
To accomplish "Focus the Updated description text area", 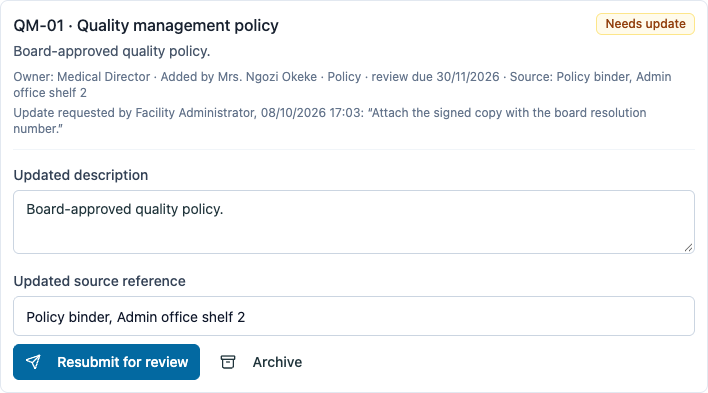I will [x=354, y=222].
